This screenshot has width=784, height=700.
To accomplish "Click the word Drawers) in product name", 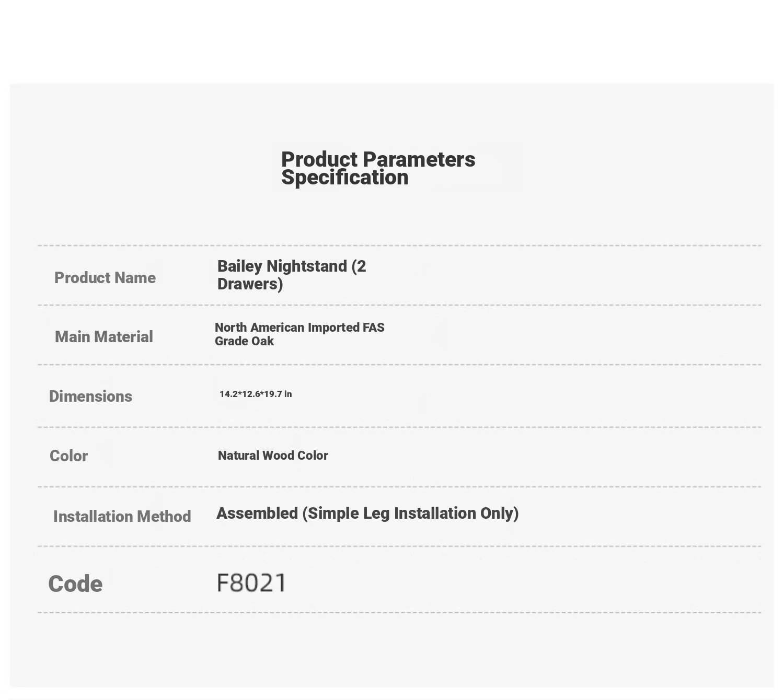I will pos(250,284).
